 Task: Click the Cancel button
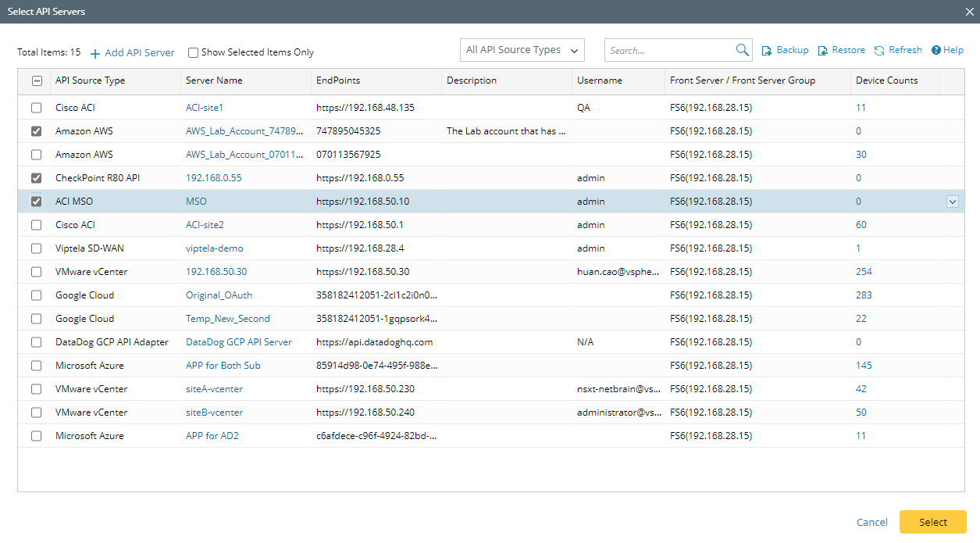(871, 522)
